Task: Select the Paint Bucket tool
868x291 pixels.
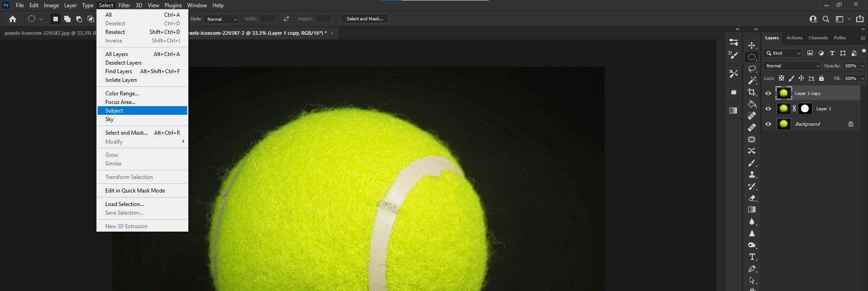Action: (x=752, y=104)
